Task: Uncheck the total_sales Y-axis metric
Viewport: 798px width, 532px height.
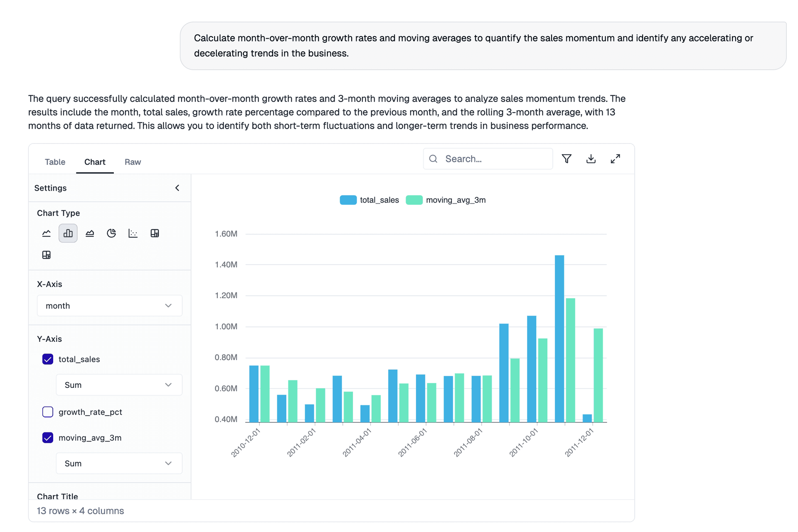Action: [47, 359]
